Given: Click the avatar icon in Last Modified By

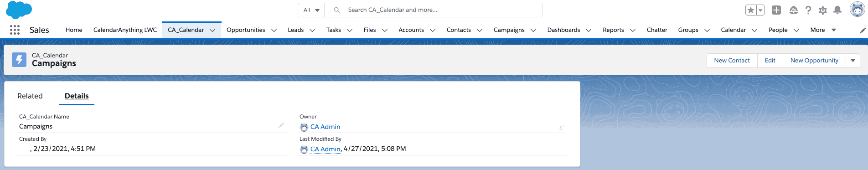Looking at the screenshot, I should [x=304, y=149].
